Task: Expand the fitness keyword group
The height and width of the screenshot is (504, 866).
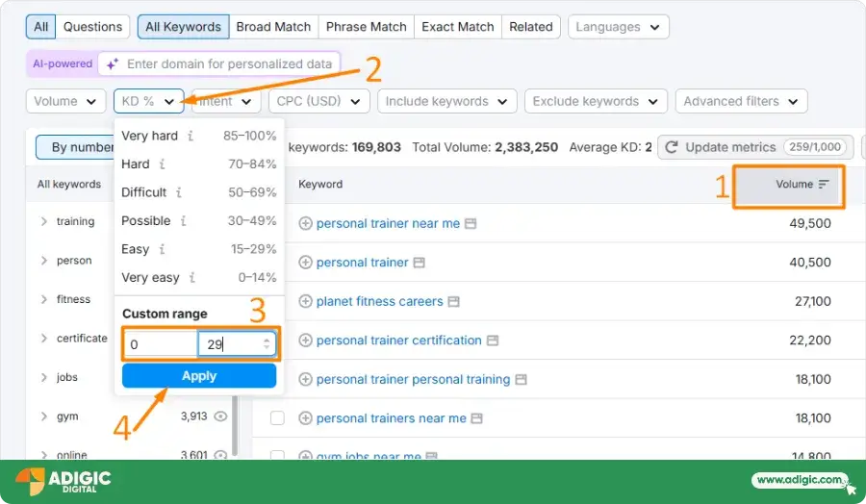Action: tap(43, 299)
